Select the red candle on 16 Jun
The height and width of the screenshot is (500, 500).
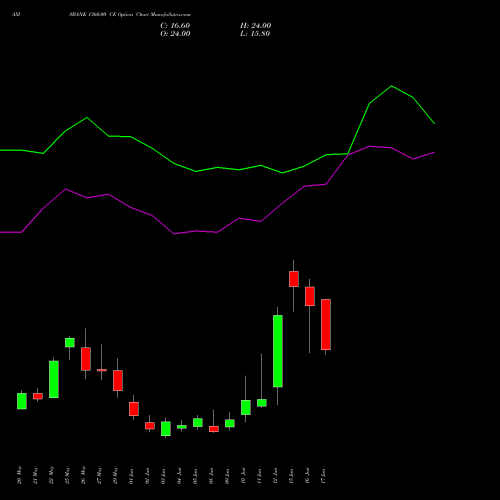click(310, 296)
